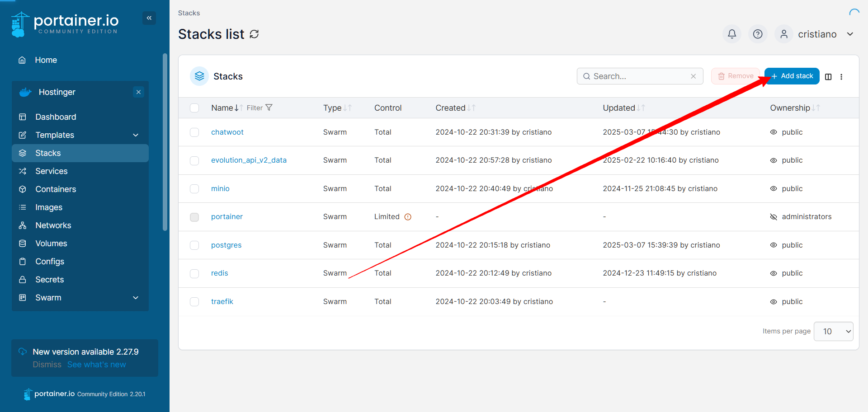Toggle the select-all checkbox in header

[x=194, y=108]
